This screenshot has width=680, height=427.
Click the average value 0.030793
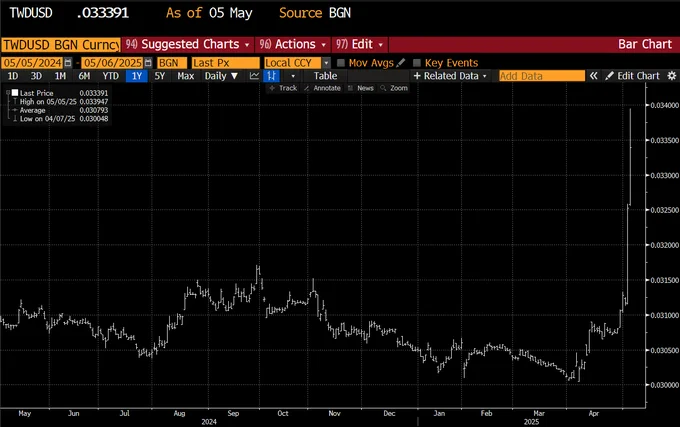[94, 110]
